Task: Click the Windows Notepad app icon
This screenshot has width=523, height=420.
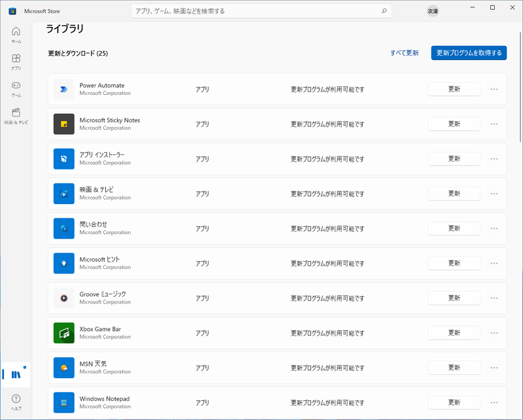Action: pyautogui.click(x=63, y=402)
